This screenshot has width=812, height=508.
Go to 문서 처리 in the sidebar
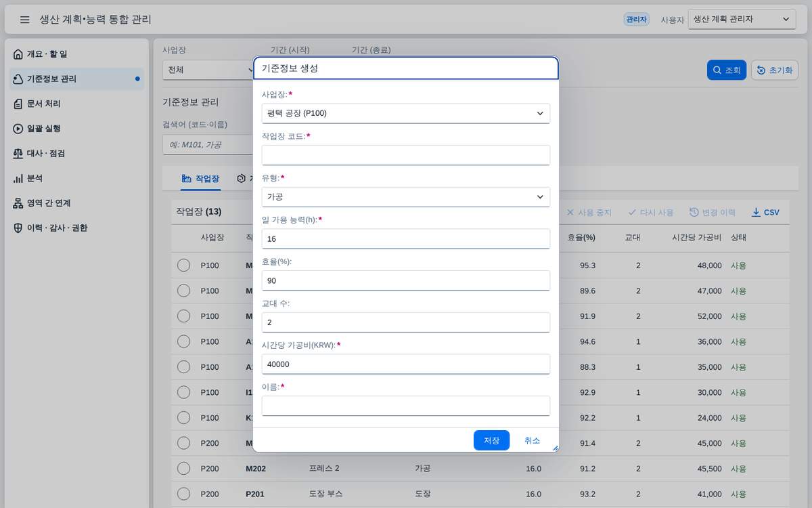tap(76, 104)
